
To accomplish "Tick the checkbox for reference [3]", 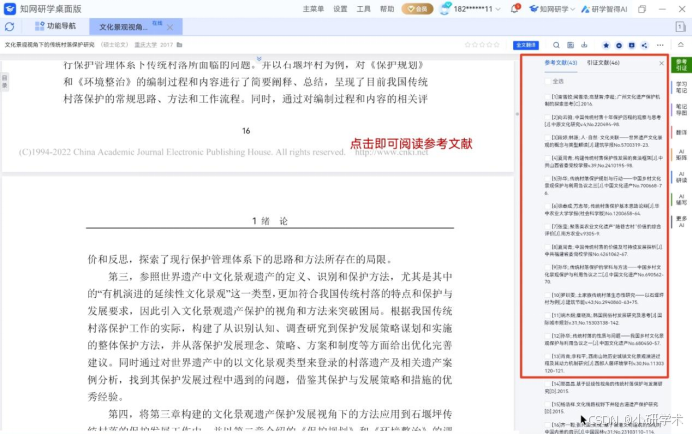I will [548, 137].
